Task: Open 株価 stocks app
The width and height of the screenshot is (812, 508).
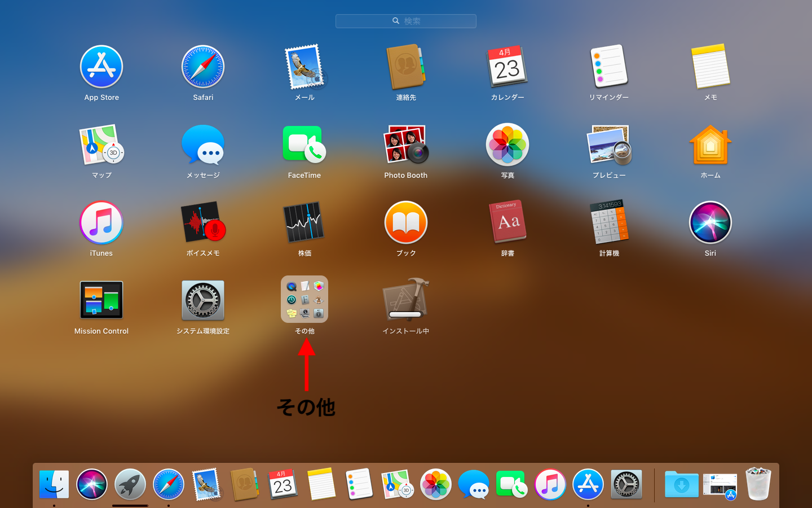Action: point(304,222)
